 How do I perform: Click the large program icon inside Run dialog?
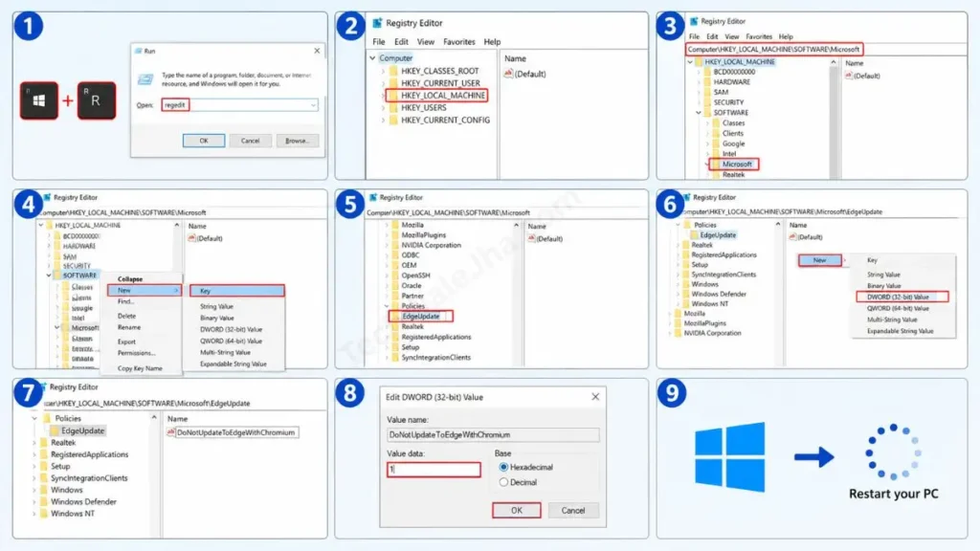tap(145, 79)
